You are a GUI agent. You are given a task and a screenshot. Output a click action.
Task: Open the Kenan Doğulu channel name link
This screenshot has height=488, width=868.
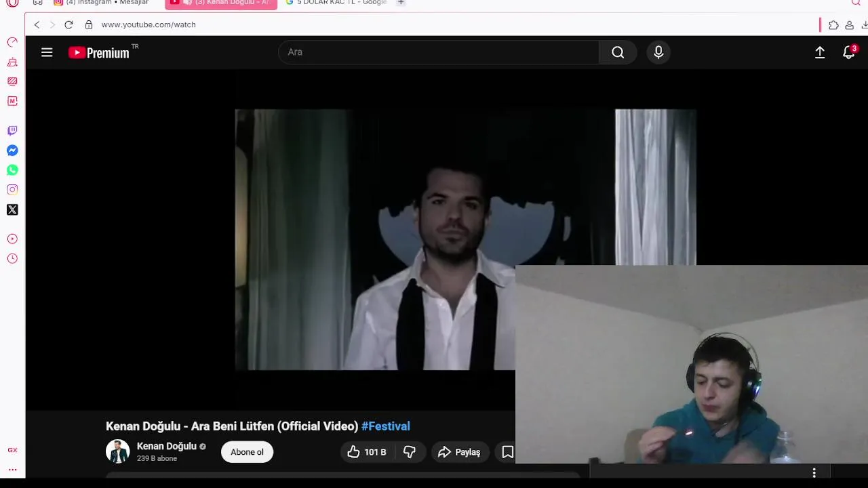pyautogui.click(x=167, y=446)
